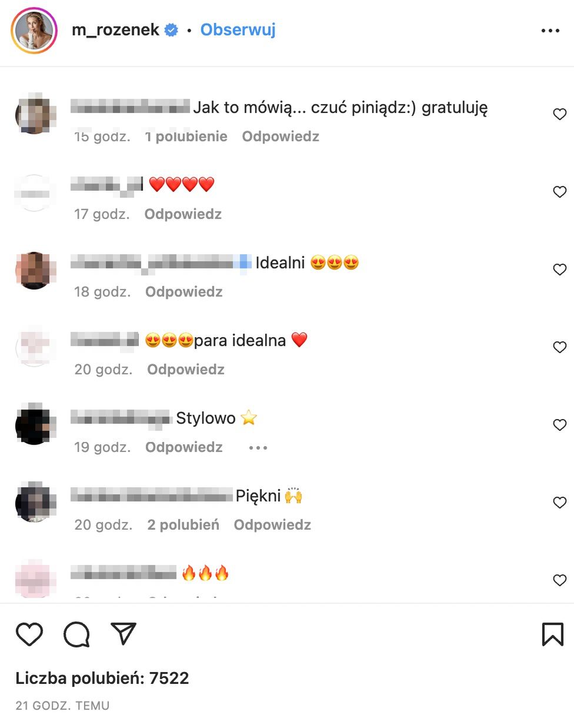Open comment options next to 'Stylowo' reply

258,448
